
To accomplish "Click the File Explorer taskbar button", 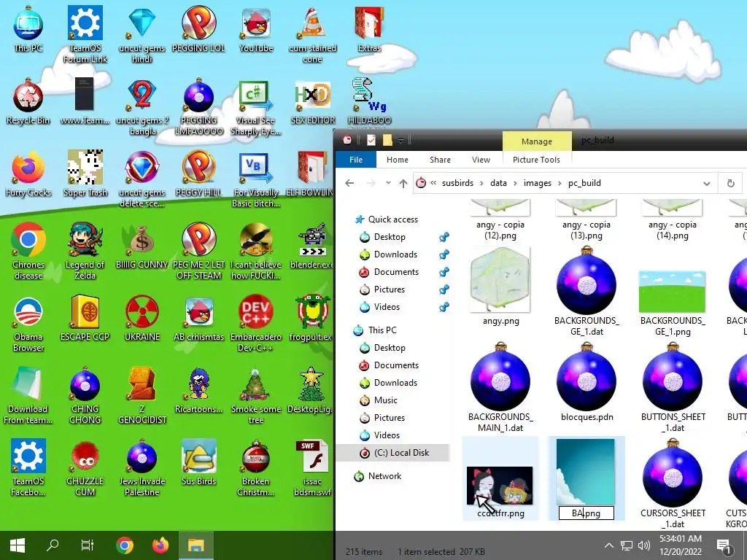I will (196, 545).
